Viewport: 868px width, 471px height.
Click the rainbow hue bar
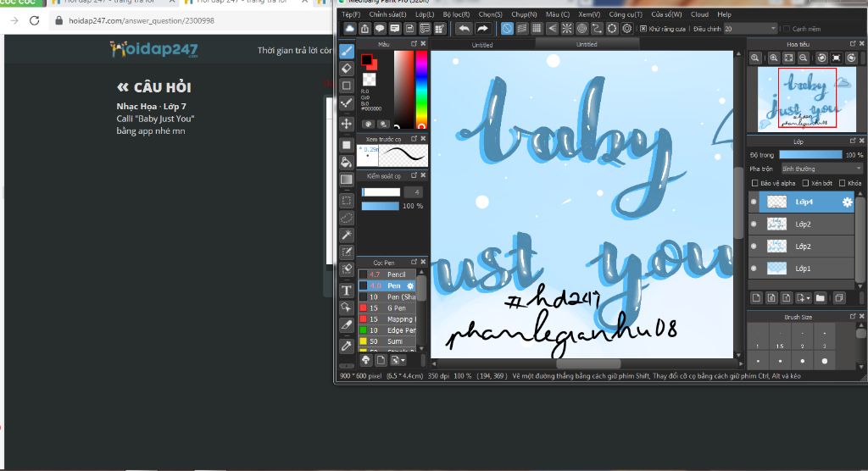pyautogui.click(x=421, y=90)
